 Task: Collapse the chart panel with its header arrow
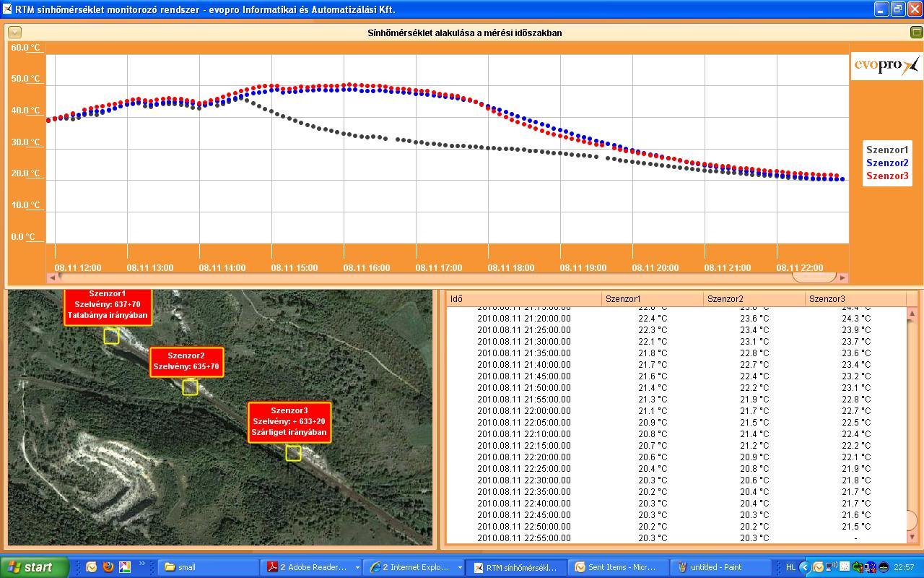coord(14,33)
